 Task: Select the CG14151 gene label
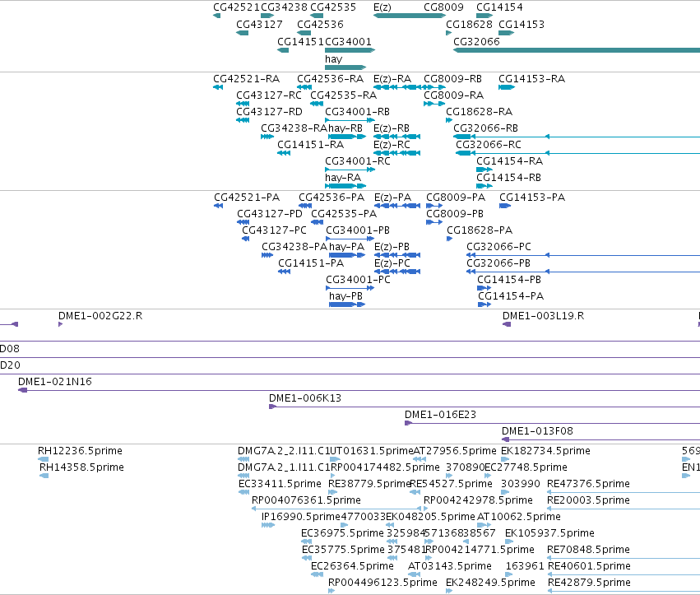300,41
